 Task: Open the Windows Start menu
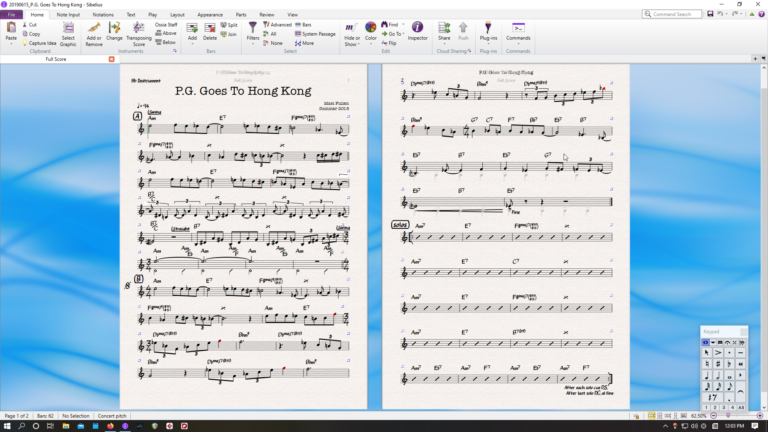point(7,426)
